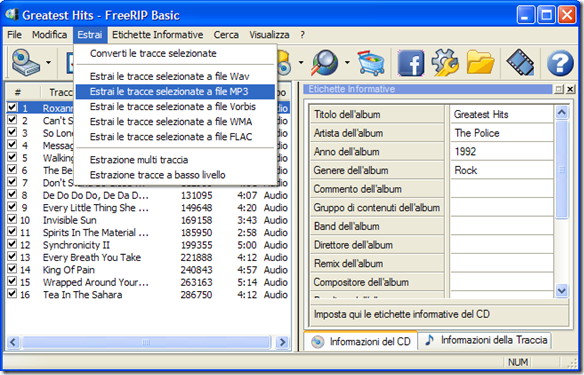
Task: Click the blue question mark help icon
Action: click(560, 63)
